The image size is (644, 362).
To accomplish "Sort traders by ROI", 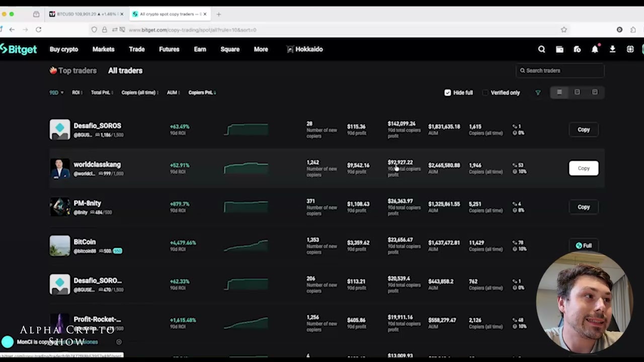I will pos(76,93).
